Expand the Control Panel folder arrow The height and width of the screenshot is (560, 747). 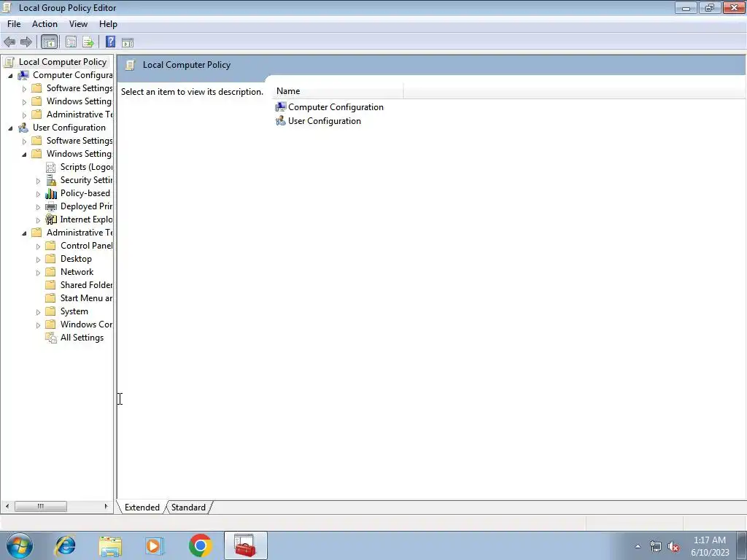[38, 246]
